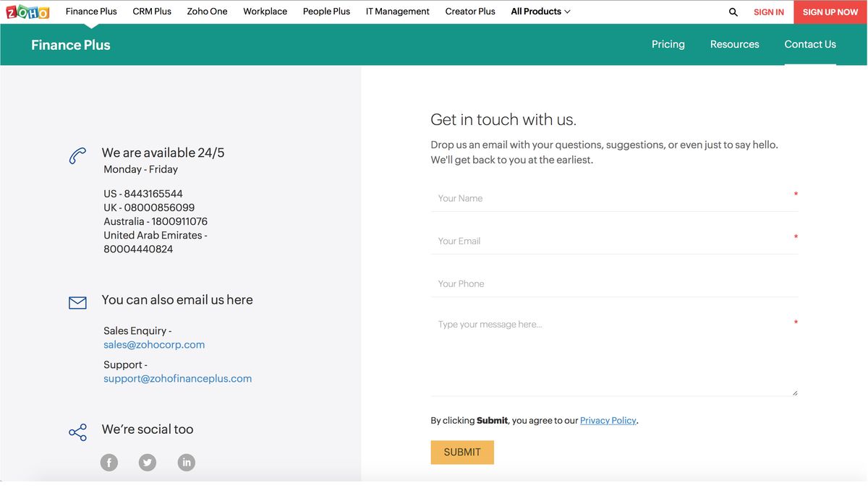
Task: Open Zoho's Twitter icon
Action: click(x=148, y=462)
